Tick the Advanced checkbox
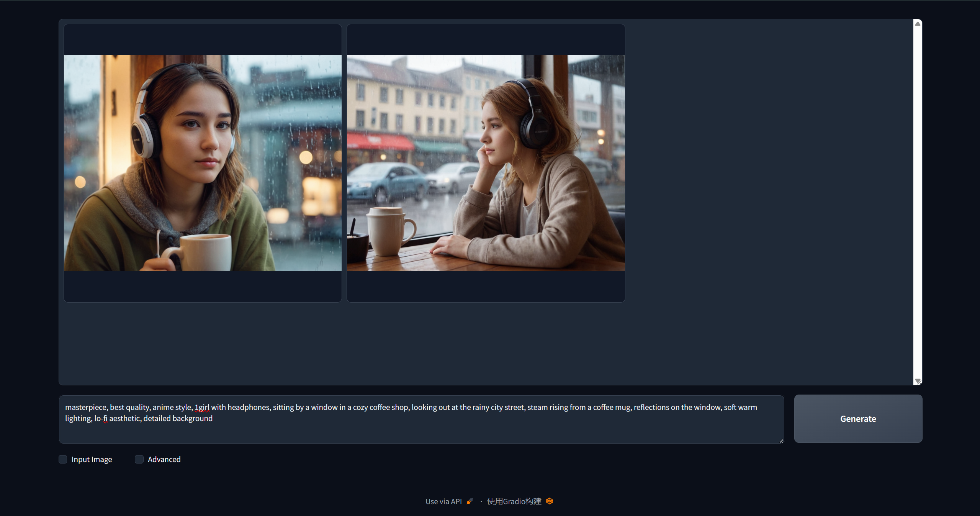This screenshot has height=516, width=980. (x=139, y=459)
